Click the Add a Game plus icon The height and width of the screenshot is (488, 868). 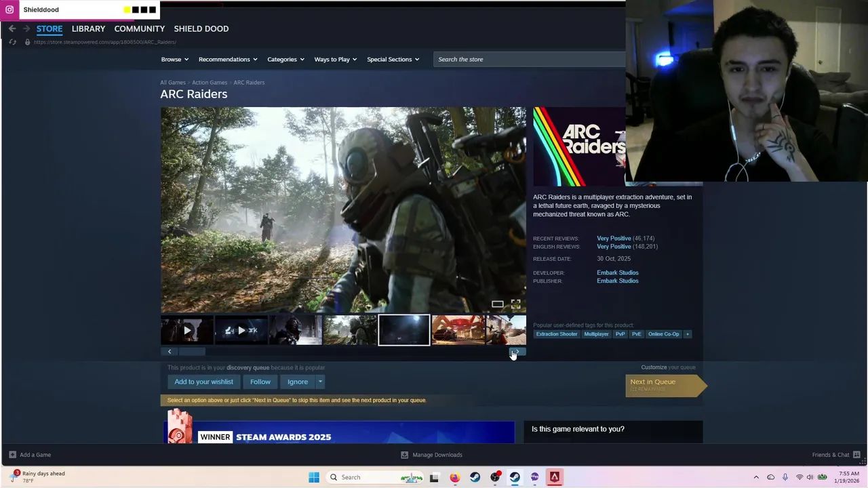coord(12,455)
